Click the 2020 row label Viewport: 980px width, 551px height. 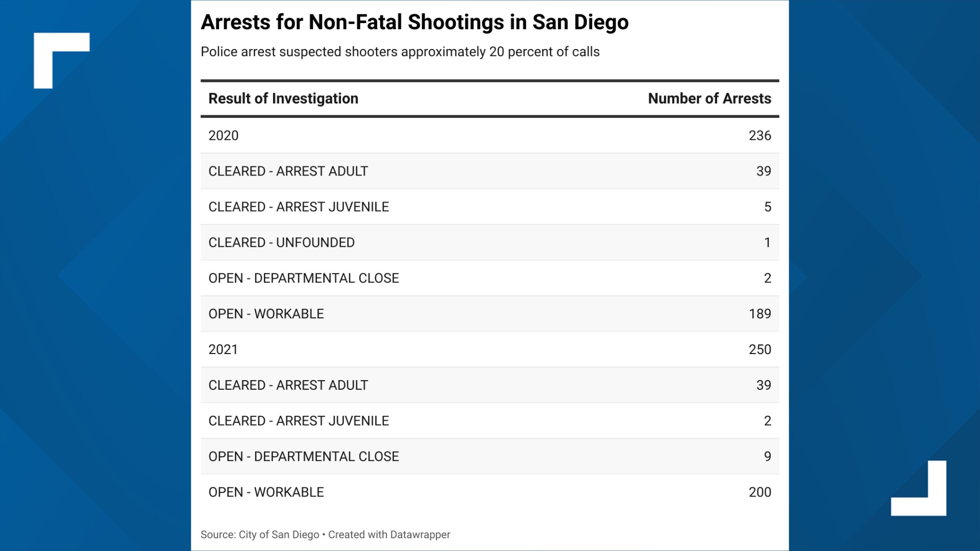(x=224, y=136)
